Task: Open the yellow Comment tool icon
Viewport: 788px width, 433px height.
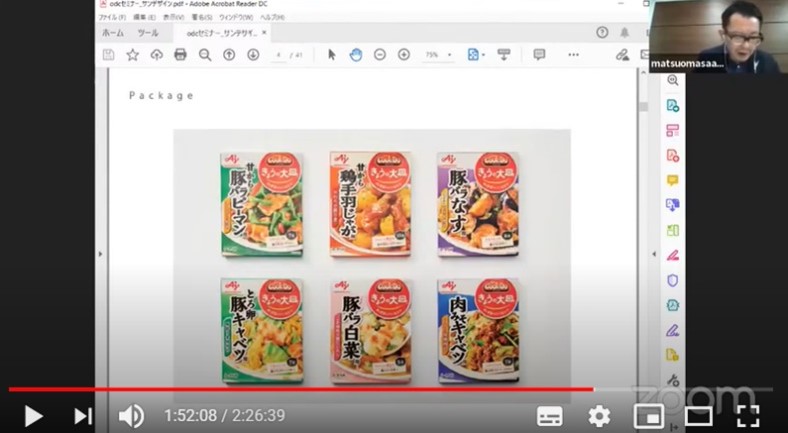Action: (x=672, y=180)
